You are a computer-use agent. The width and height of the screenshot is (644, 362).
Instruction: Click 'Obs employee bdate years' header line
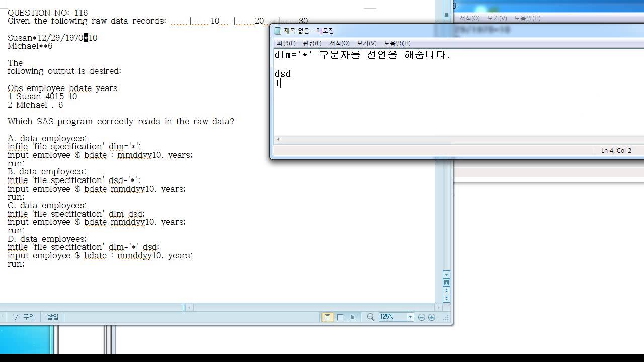[x=62, y=88]
